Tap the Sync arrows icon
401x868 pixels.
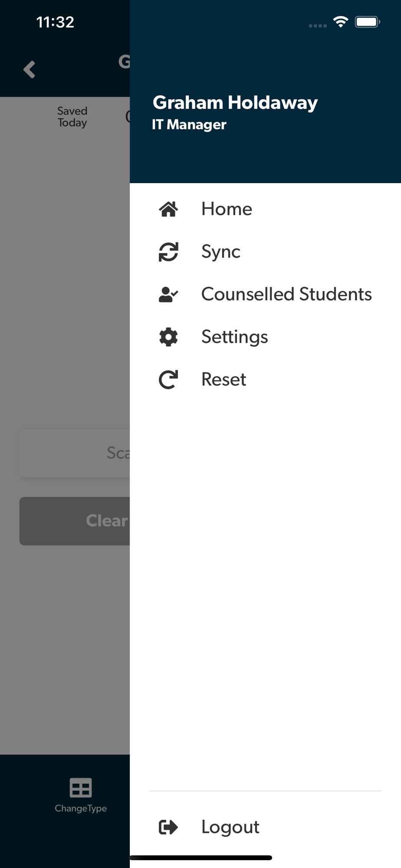point(168,252)
